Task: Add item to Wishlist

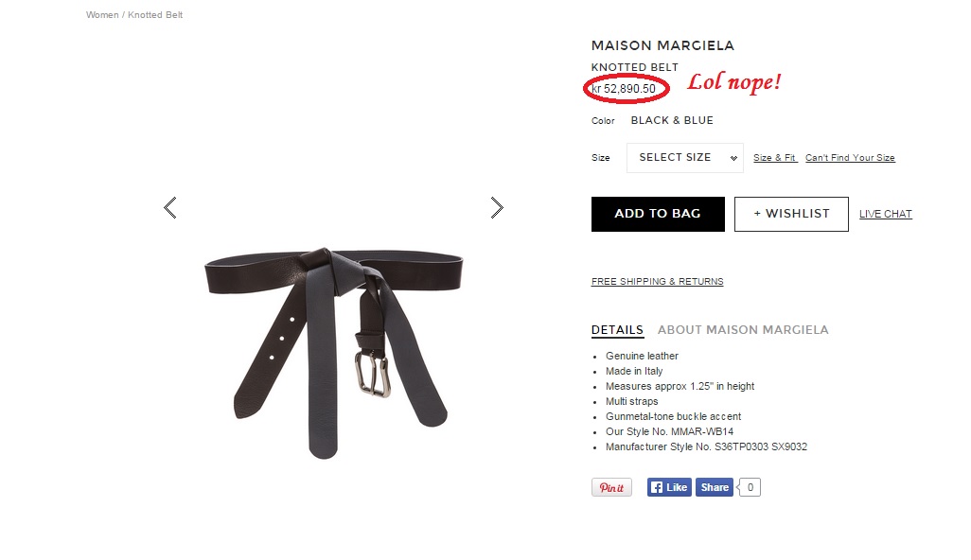Action: click(x=791, y=214)
